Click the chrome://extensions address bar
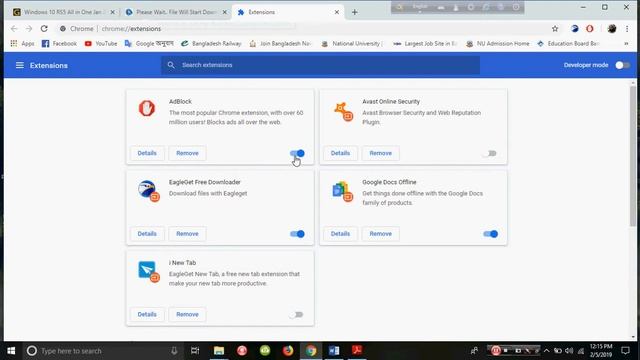Screen dimensions: 640x360 point(302,29)
